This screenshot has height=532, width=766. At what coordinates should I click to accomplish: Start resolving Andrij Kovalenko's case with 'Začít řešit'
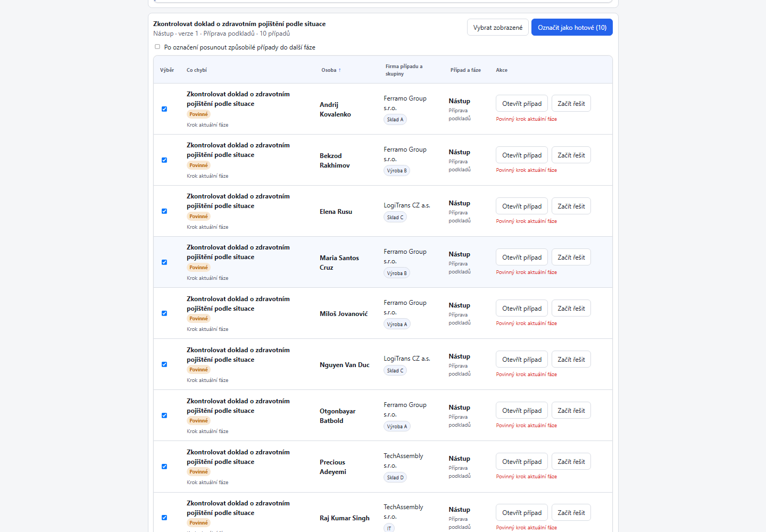(x=571, y=104)
